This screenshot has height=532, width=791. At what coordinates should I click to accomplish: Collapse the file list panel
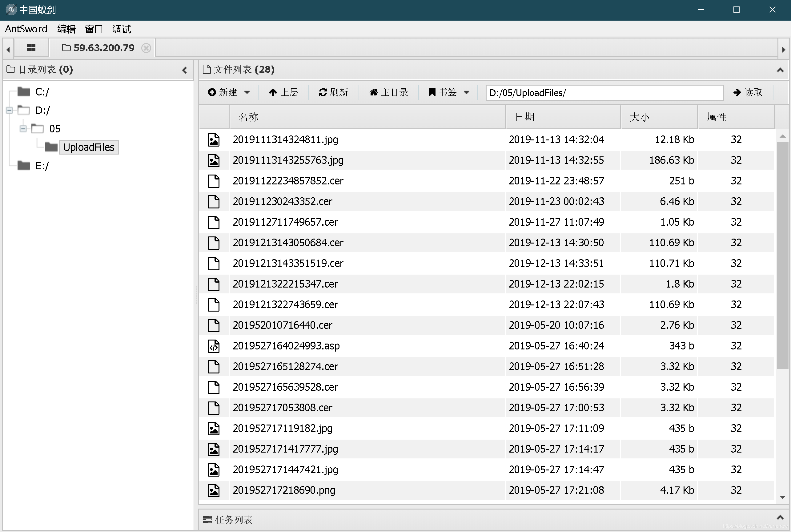780,70
